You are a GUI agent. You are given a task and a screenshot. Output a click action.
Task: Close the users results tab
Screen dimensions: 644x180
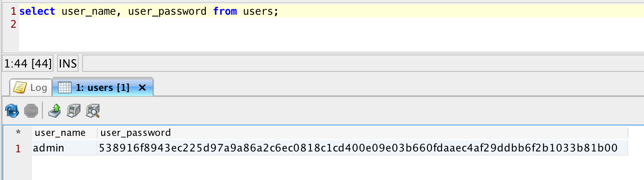(x=142, y=88)
